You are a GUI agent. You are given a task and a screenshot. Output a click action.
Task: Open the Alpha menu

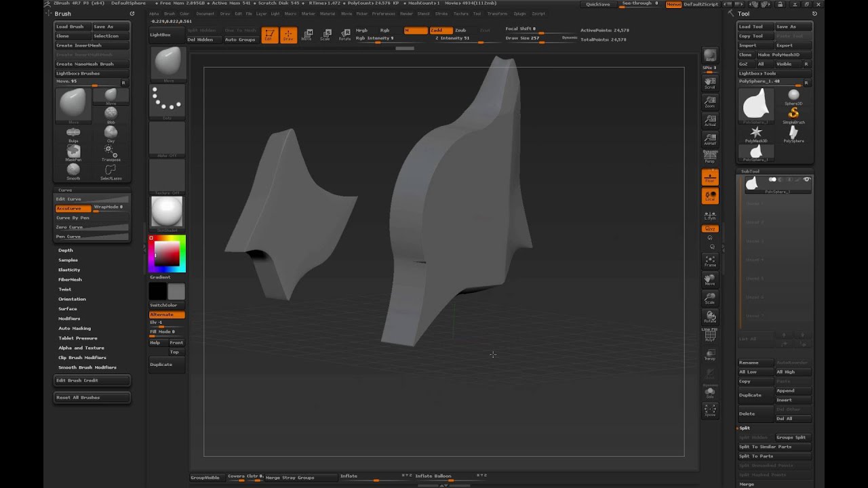(x=154, y=14)
